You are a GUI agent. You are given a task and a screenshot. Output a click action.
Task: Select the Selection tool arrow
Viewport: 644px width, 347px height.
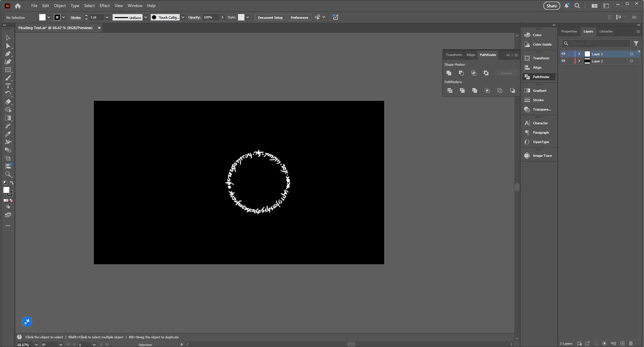[x=8, y=38]
